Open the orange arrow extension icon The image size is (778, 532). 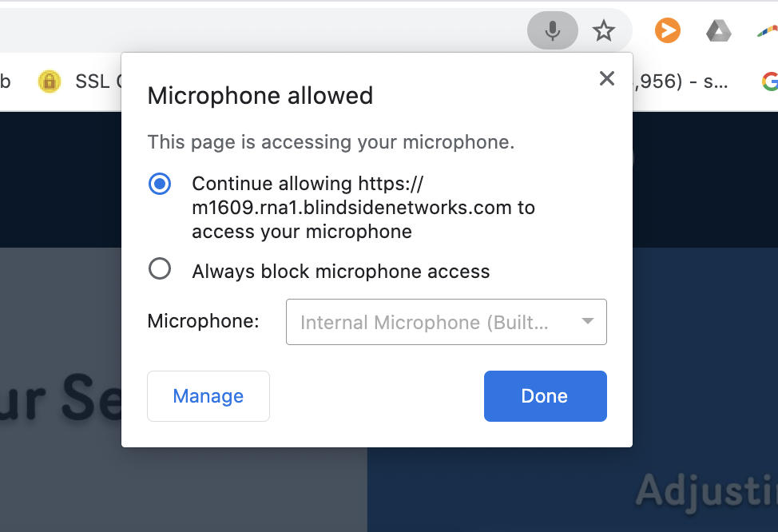coord(667,31)
